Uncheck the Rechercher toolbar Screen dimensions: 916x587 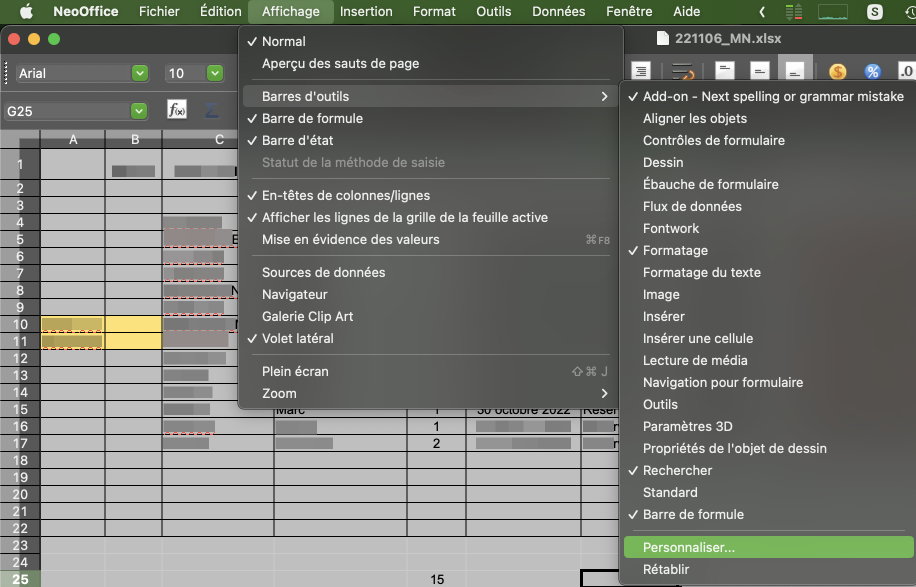[x=677, y=470]
